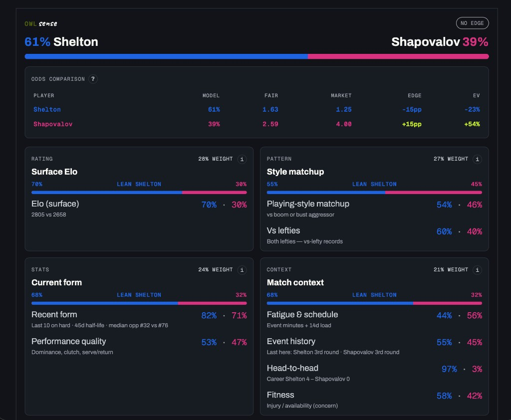511x420 pixels.
Task: Click the Match context 68/32 split bar
Action: click(x=374, y=303)
